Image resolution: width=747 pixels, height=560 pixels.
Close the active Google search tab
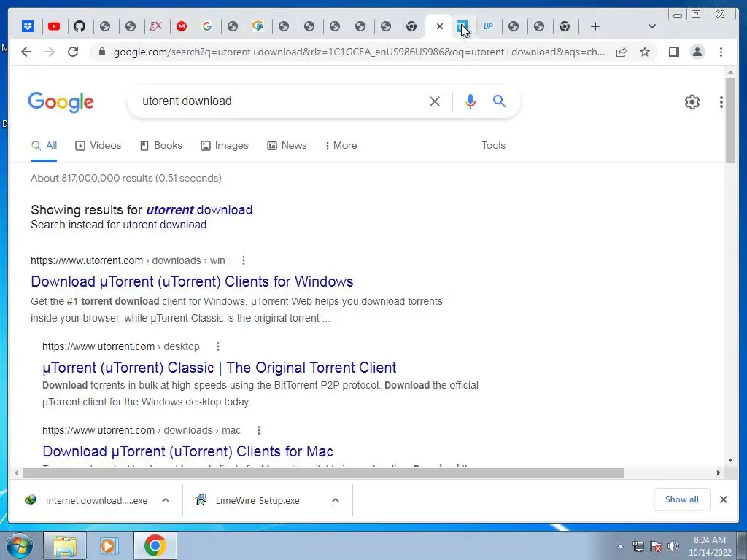(x=440, y=27)
